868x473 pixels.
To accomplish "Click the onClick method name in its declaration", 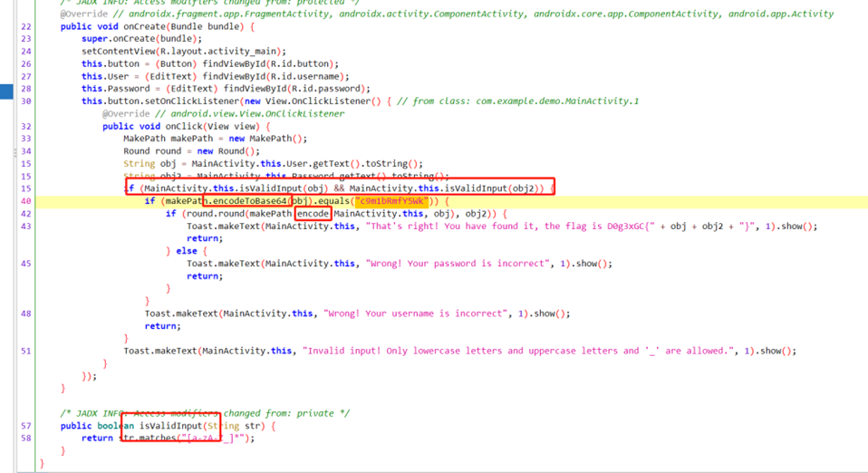I will pyautogui.click(x=184, y=126).
